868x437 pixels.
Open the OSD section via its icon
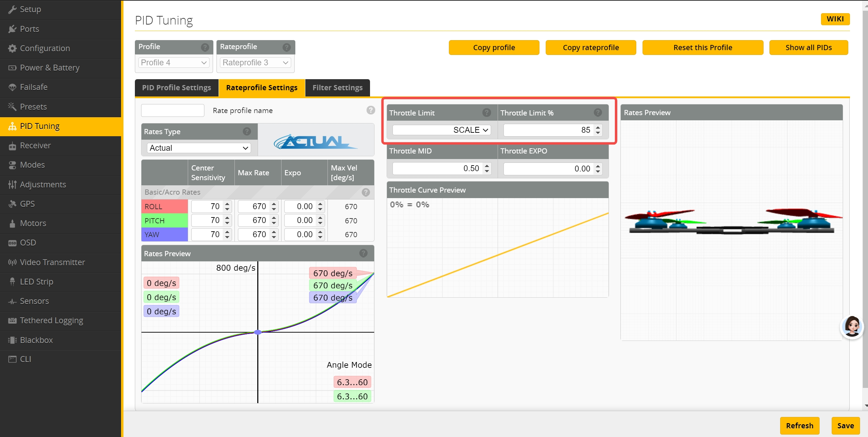12,243
